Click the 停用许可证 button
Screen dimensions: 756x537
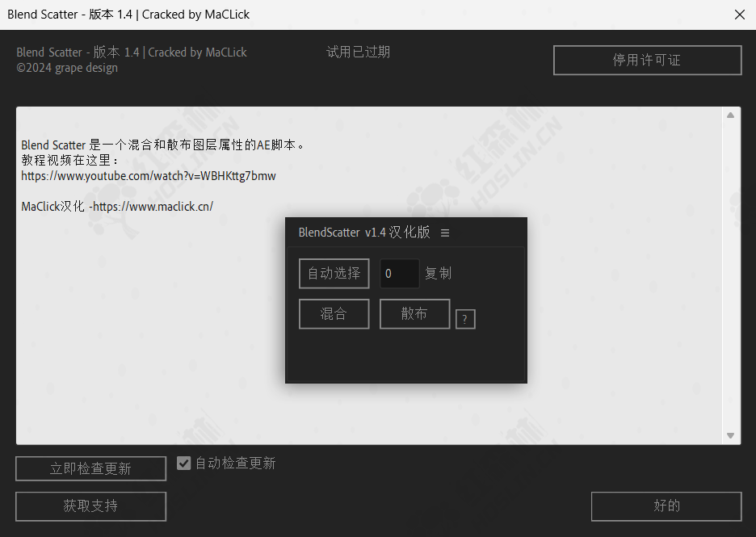(x=647, y=61)
